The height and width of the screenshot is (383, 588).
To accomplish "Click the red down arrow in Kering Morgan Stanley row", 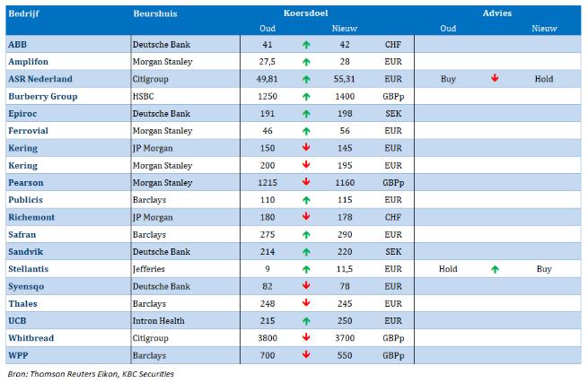I will tap(306, 164).
